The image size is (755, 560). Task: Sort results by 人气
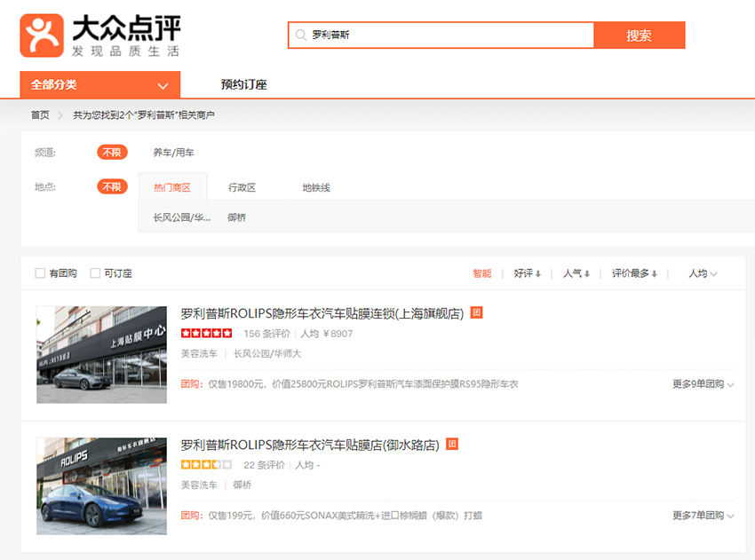coord(576,273)
